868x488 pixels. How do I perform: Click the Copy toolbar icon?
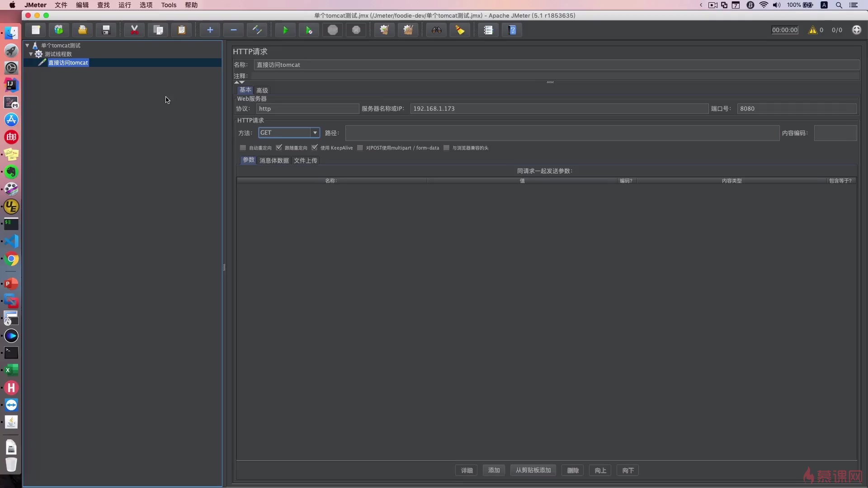[158, 30]
